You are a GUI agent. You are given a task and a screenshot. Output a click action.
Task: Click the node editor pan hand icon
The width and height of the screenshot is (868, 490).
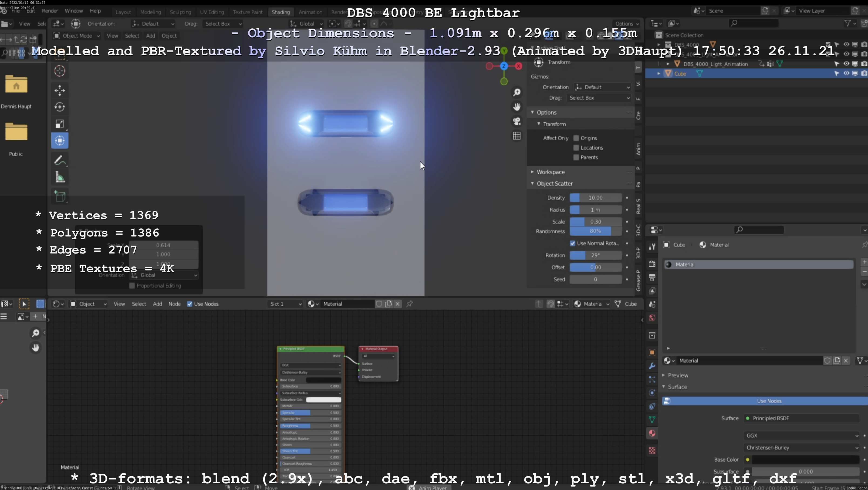pyautogui.click(x=35, y=347)
